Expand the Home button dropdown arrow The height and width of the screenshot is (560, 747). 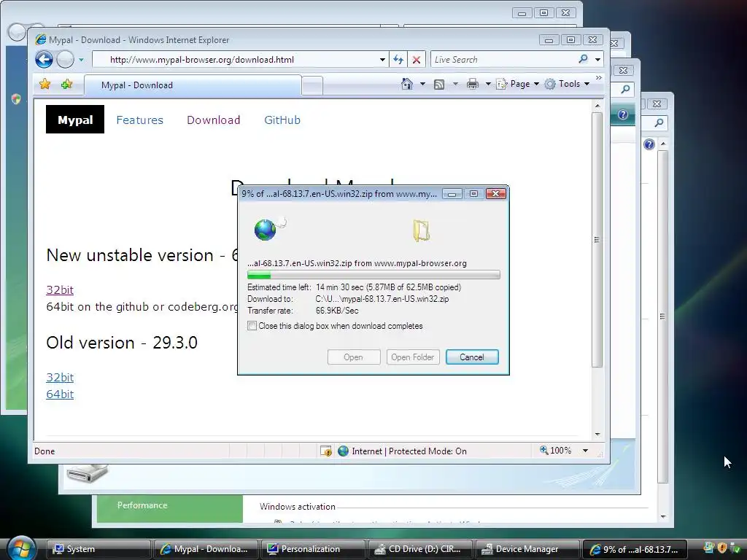point(422,85)
